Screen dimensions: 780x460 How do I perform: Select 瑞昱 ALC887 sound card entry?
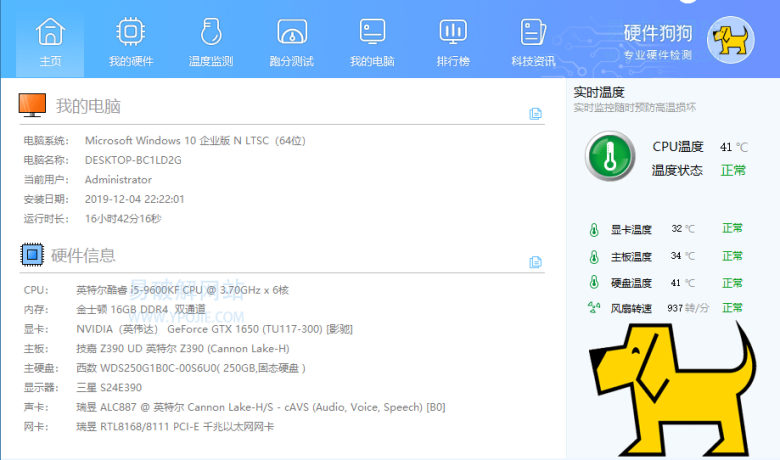261,407
